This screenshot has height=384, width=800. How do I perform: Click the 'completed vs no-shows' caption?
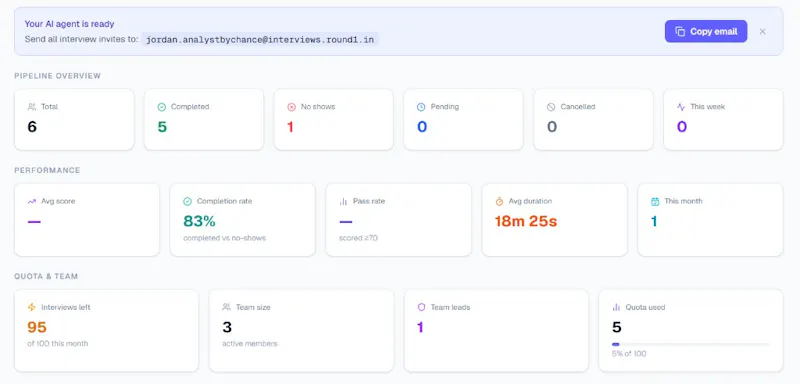pos(224,238)
